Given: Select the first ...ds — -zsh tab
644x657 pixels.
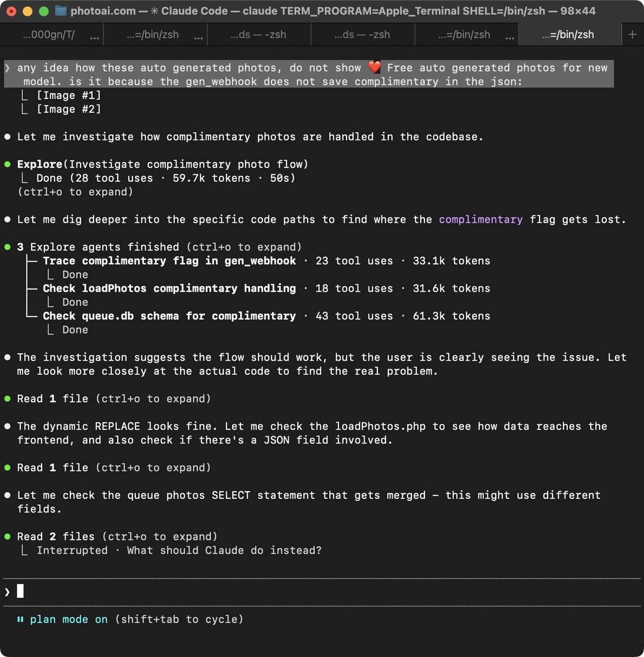Looking at the screenshot, I should pos(258,34).
